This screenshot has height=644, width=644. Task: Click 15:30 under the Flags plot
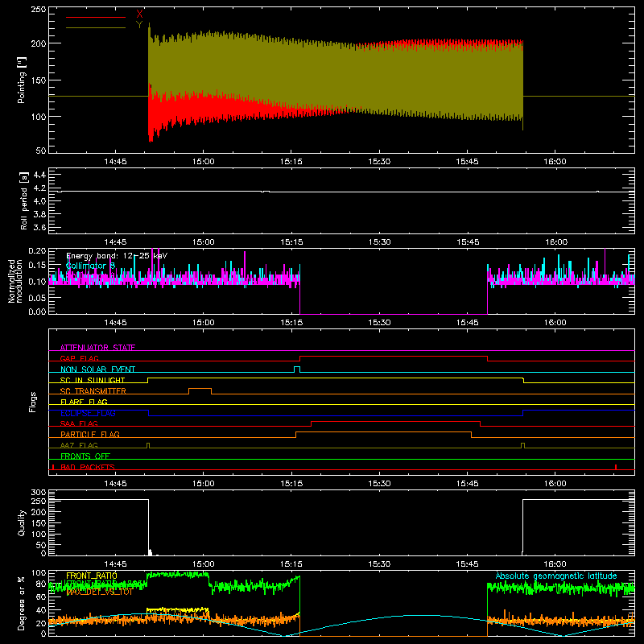[379, 484]
